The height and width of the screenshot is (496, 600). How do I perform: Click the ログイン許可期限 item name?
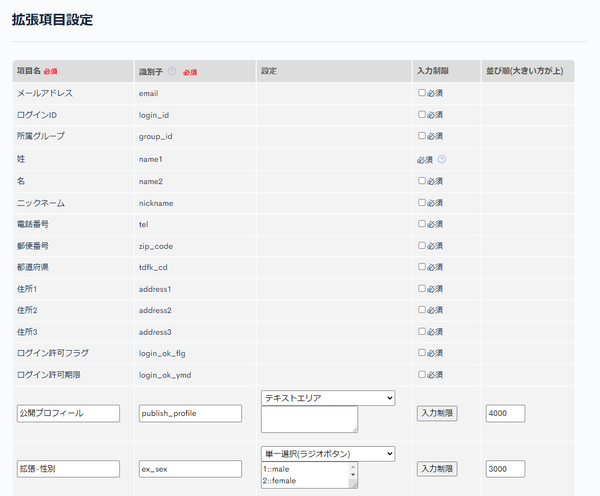point(49,375)
